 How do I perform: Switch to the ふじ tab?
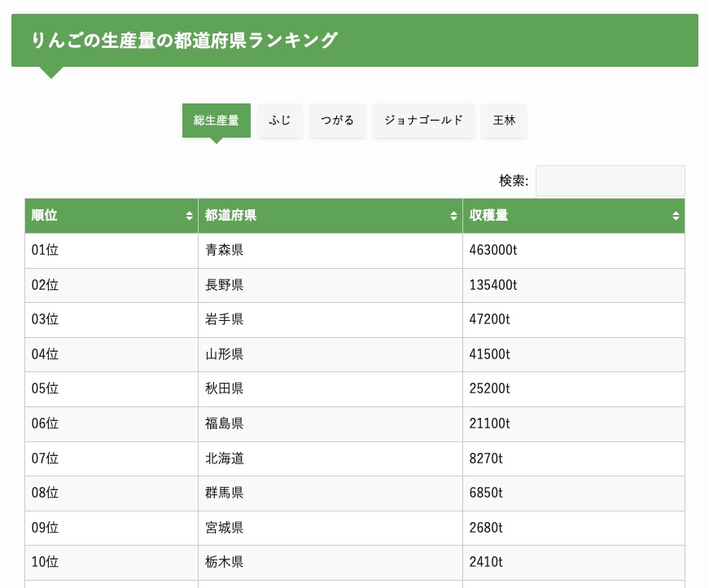point(279,121)
